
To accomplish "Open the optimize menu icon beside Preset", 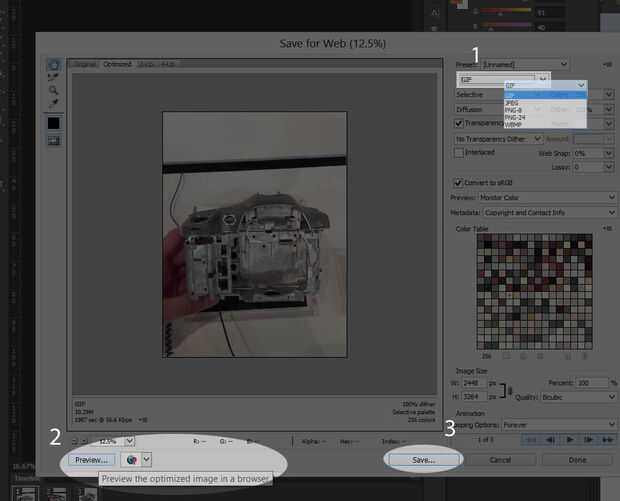I will coord(608,64).
